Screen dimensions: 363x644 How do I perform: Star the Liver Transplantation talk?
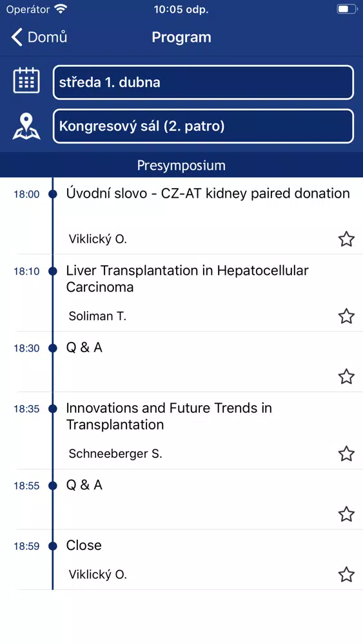point(346,316)
